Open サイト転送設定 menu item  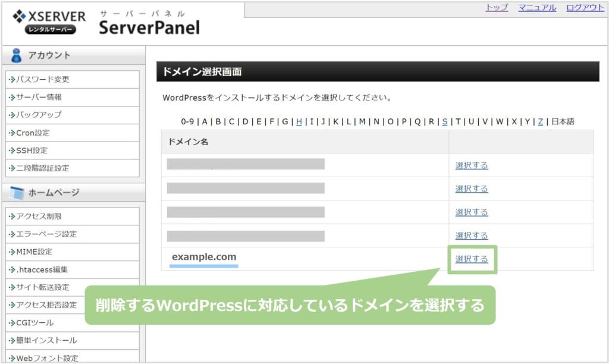(x=73, y=287)
